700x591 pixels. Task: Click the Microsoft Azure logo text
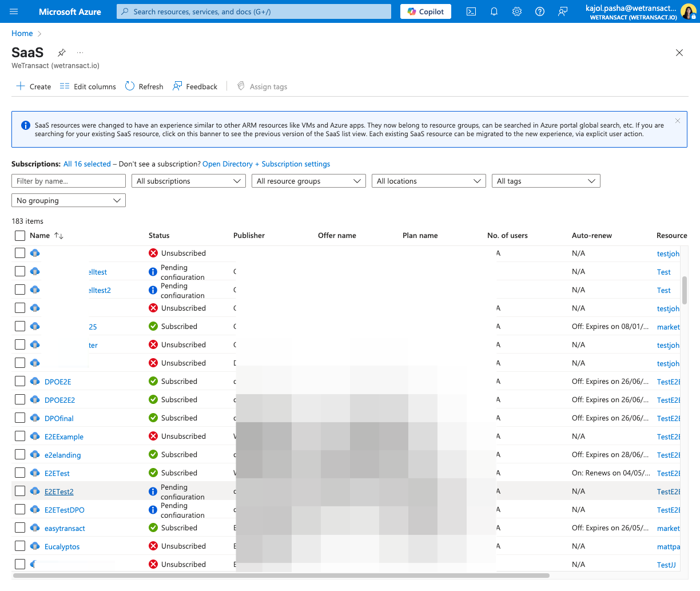pos(70,11)
